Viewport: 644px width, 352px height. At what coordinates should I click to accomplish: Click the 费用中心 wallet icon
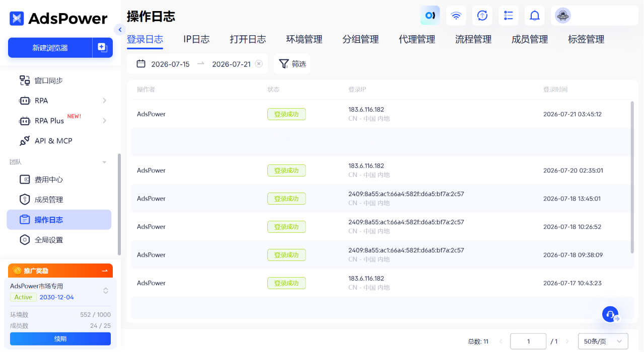click(25, 180)
